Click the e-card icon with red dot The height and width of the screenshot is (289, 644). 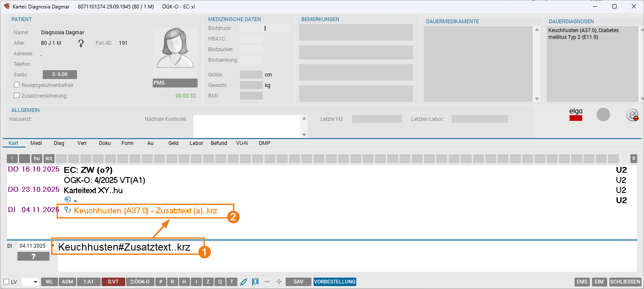tap(632, 115)
